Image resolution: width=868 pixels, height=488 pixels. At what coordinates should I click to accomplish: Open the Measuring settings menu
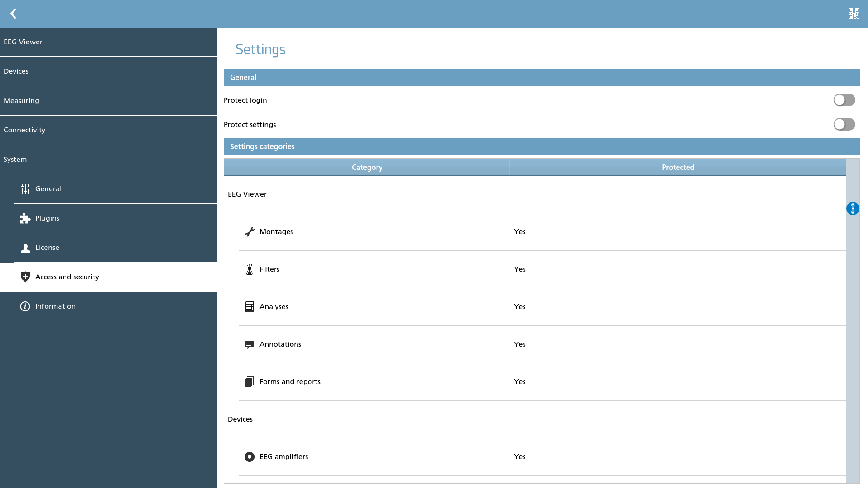pyautogui.click(x=108, y=101)
